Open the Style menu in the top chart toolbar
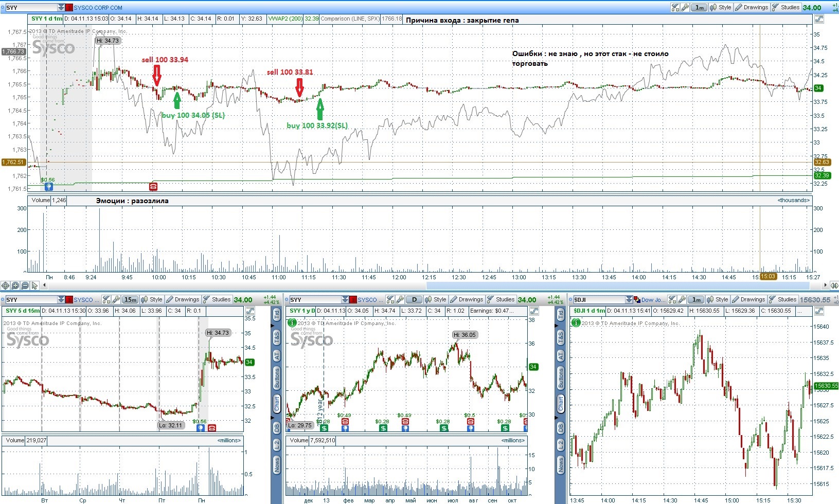Viewport: 839px width, 504px height. point(721,7)
